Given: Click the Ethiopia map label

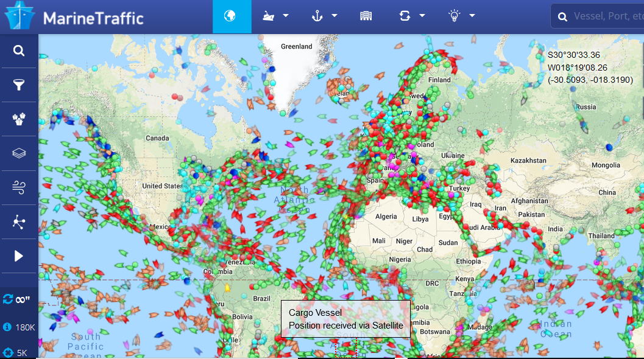Looking at the screenshot, I should coord(468,261).
